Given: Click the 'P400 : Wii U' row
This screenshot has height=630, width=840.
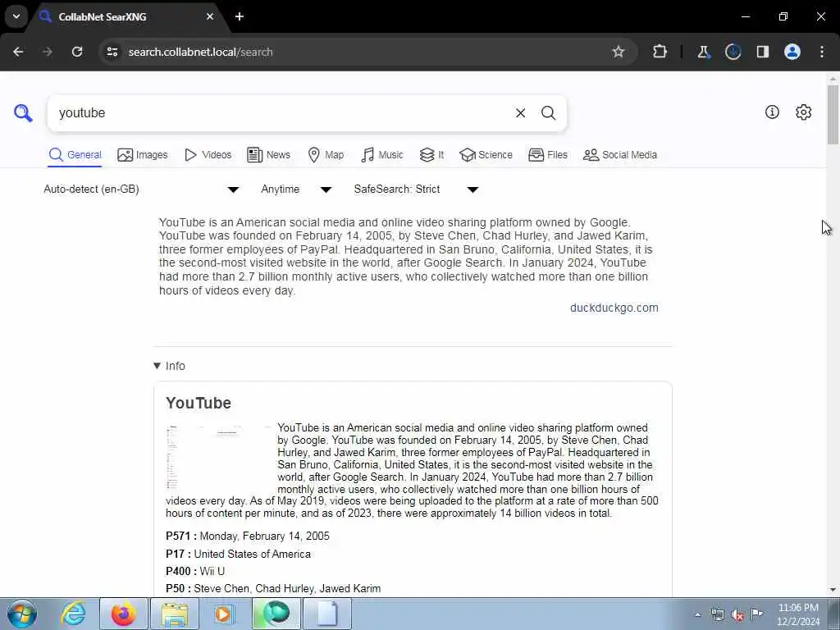Looking at the screenshot, I should (195, 571).
